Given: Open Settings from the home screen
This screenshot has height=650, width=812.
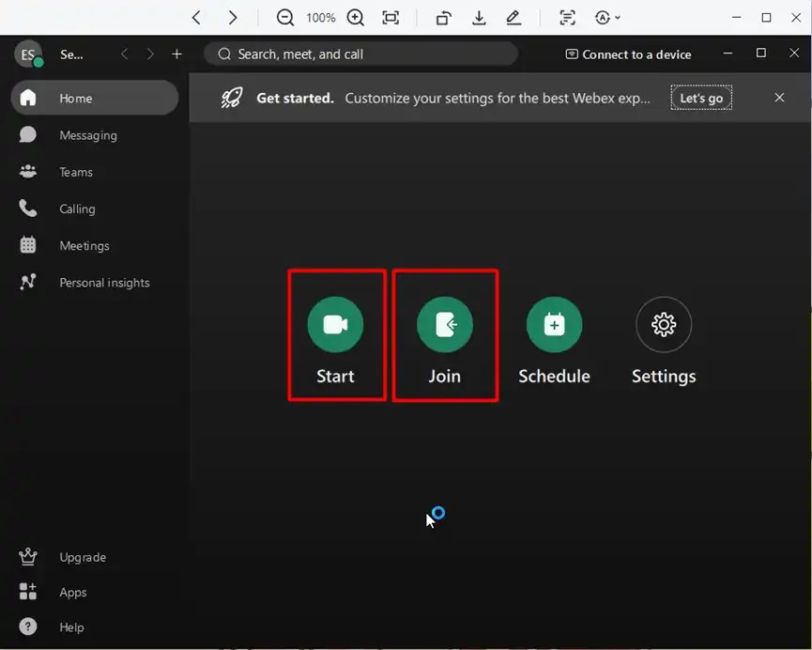Looking at the screenshot, I should (x=663, y=324).
